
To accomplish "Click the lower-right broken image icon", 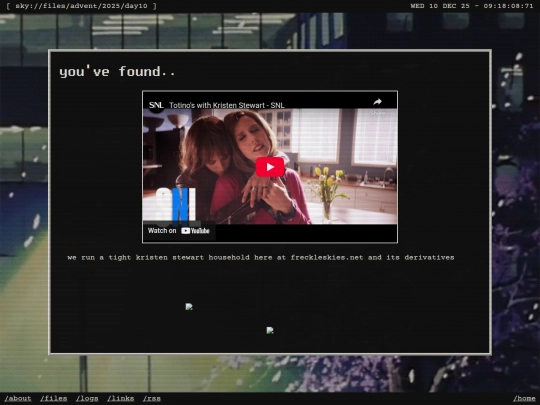I will (x=270, y=330).
